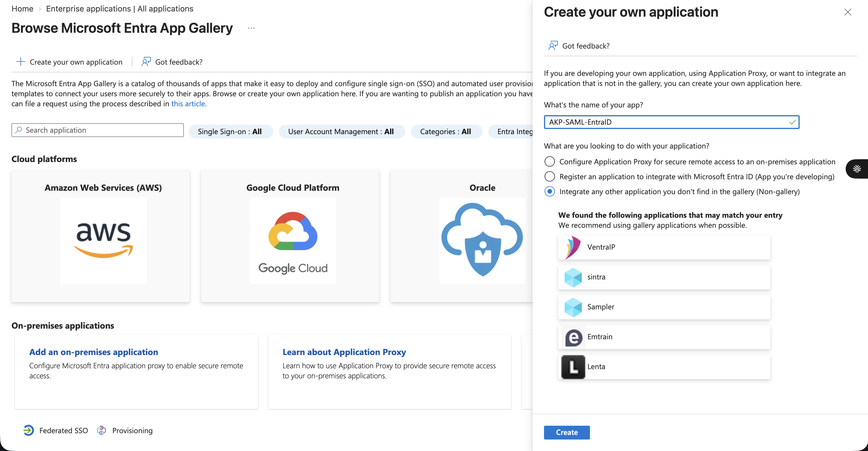Open the feedback icon in gallery toolbar
Screen dimensions: 868x451
pos(146,62)
